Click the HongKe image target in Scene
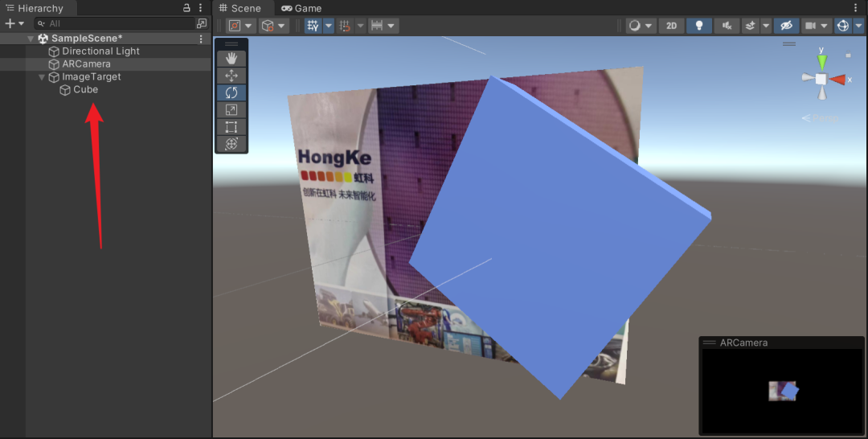Viewport: 868px width, 439px height. tap(343, 221)
